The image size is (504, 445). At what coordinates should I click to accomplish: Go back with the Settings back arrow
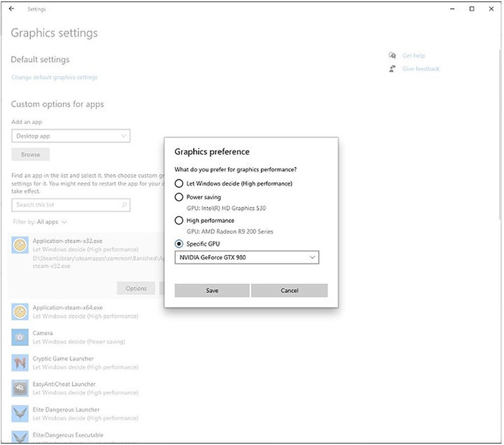pos(12,9)
